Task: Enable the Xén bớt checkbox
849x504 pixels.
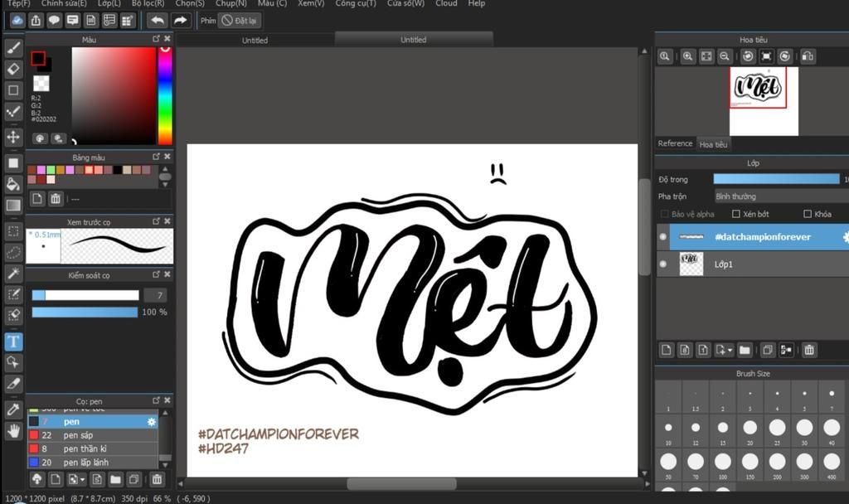Action: coord(736,214)
